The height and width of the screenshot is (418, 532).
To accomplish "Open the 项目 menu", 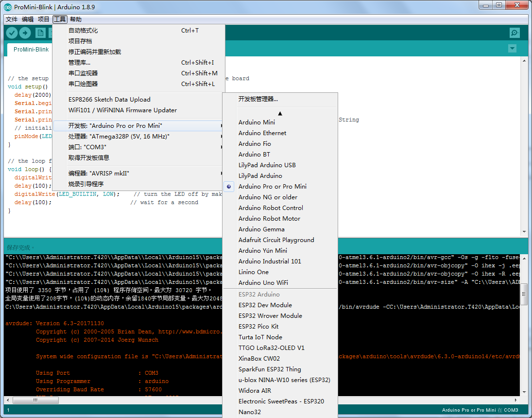I will (43, 19).
